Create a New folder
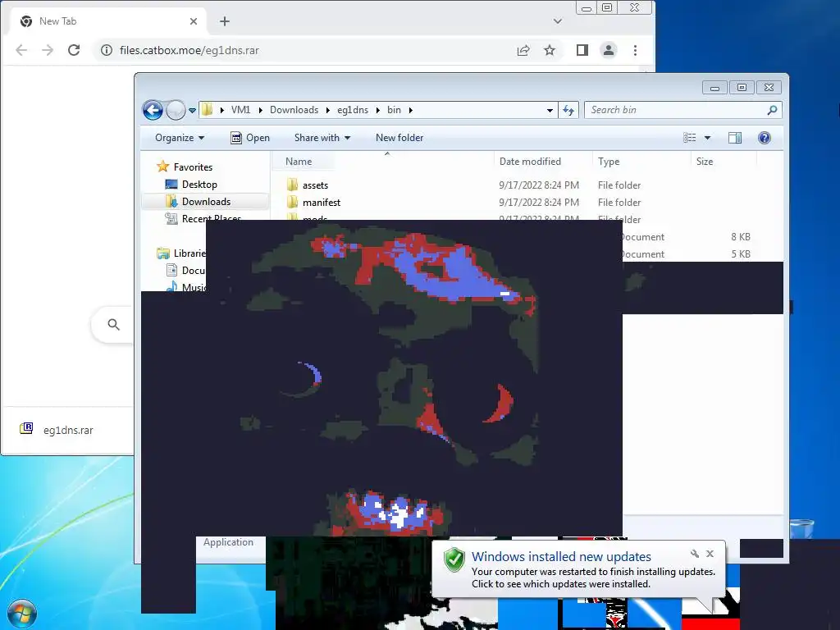Screen dimensions: 840x630 [x=399, y=138]
